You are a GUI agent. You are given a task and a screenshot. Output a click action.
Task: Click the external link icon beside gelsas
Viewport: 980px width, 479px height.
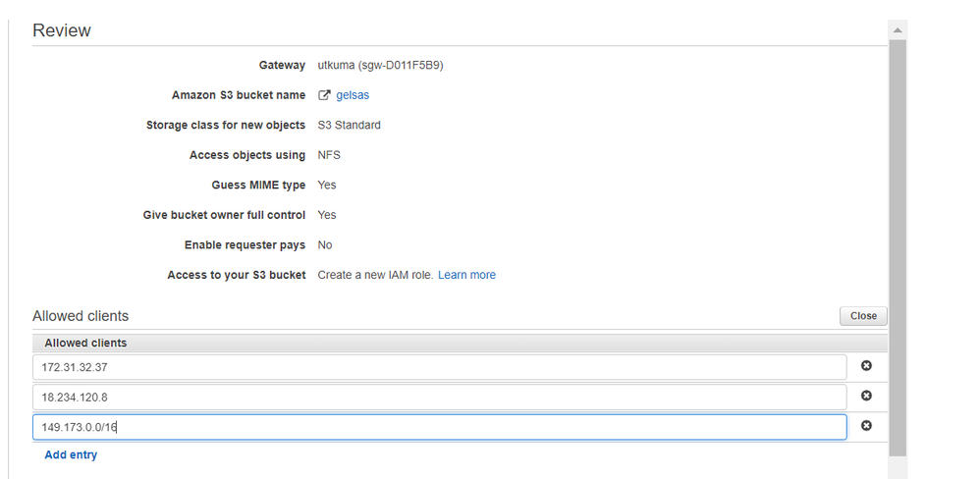324,95
